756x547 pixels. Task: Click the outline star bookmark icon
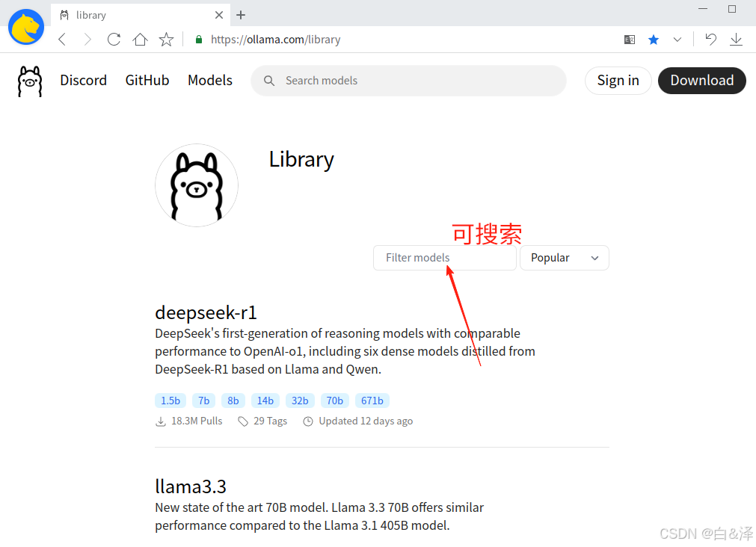(x=166, y=40)
